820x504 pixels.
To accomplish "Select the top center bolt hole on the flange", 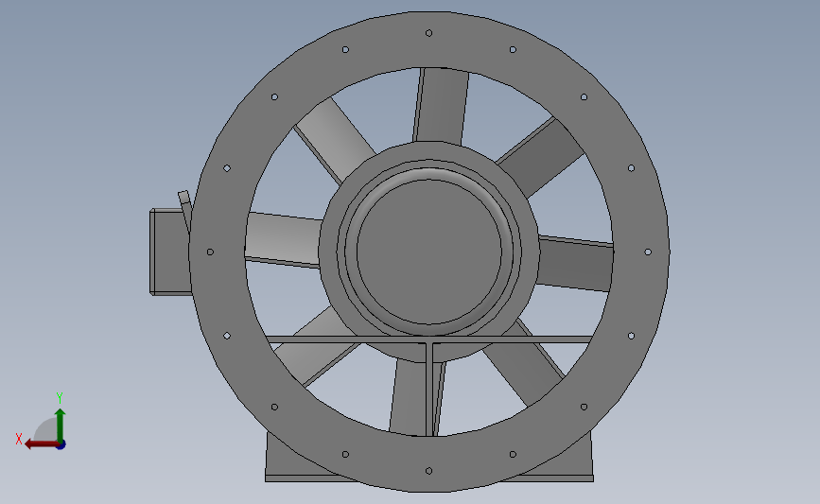I will pyautogui.click(x=428, y=33).
